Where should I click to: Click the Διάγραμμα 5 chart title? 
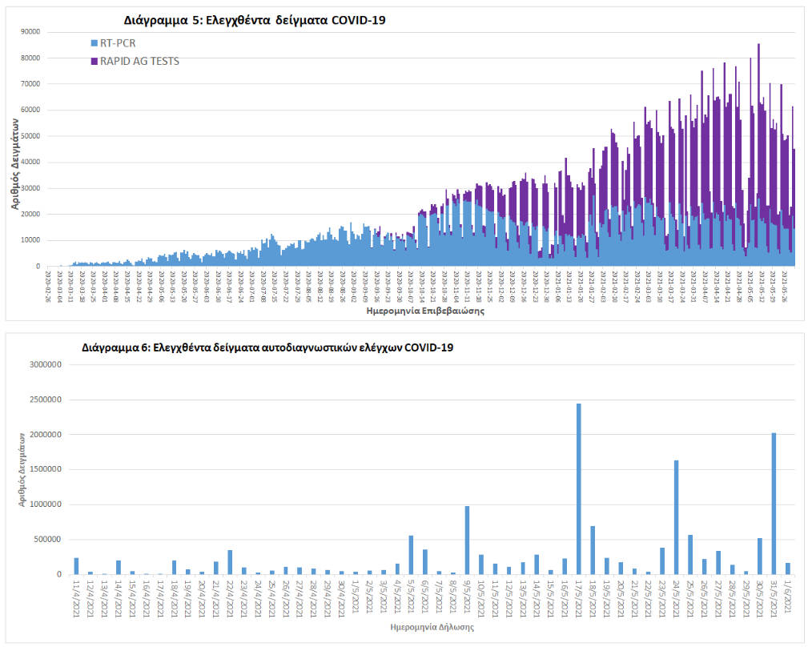click(x=254, y=20)
